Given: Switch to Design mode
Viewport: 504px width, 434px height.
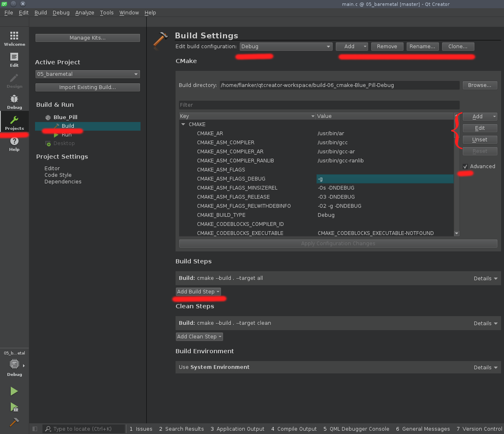Looking at the screenshot, I should click(x=14, y=81).
